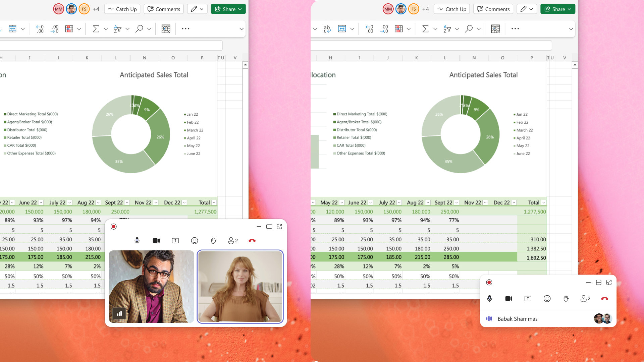Click Merge cells icon in left window toolbar
Screen dimensions: 644x362
coord(12,29)
